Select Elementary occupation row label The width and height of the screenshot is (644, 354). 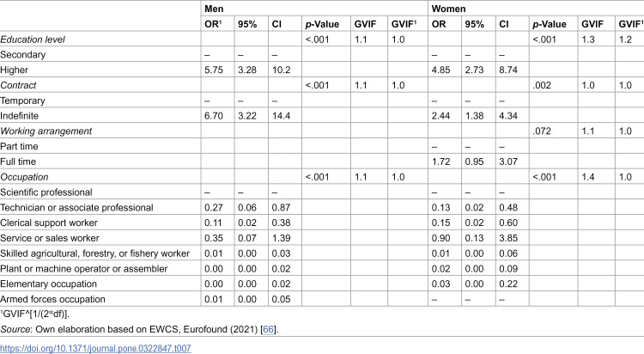click(48, 284)
